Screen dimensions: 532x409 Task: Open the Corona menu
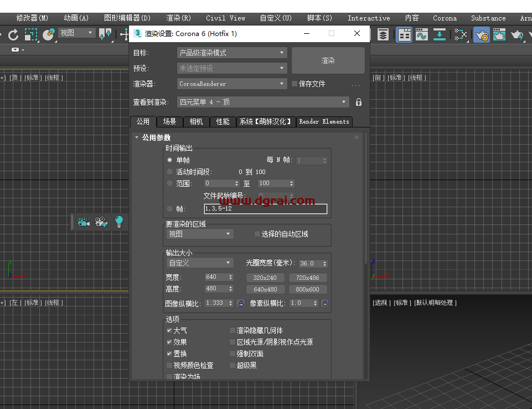point(445,18)
